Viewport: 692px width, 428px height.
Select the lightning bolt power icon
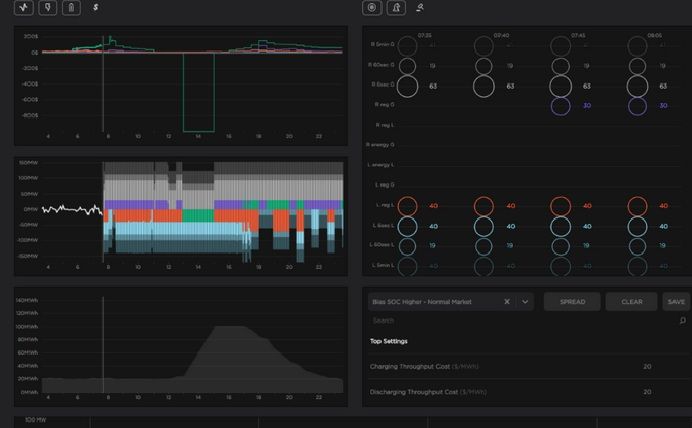[x=47, y=8]
